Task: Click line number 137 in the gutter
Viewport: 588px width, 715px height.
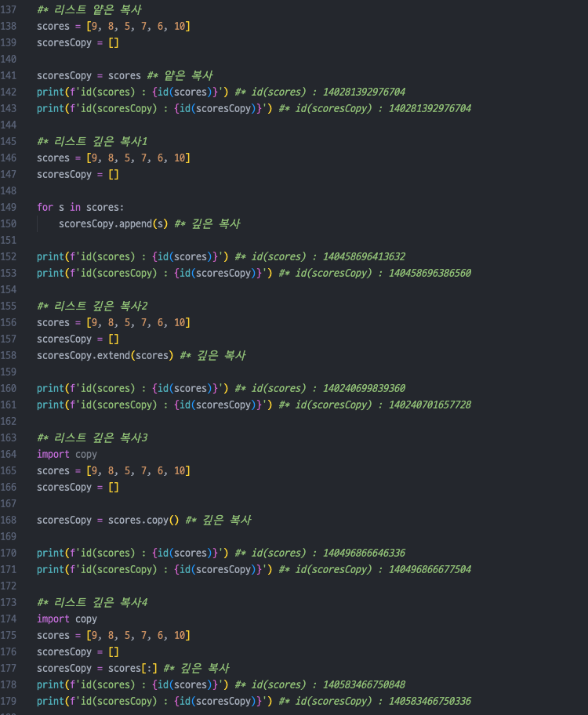Action: pyautogui.click(x=8, y=9)
